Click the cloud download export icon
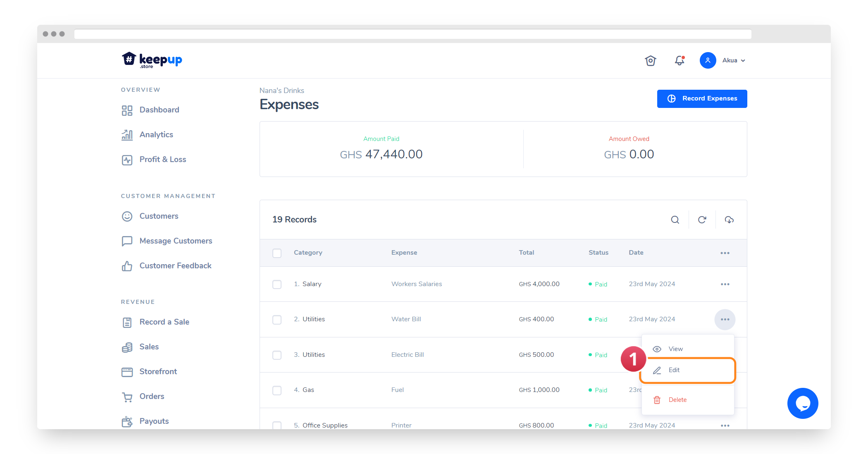This screenshot has height=454, width=868. click(729, 220)
